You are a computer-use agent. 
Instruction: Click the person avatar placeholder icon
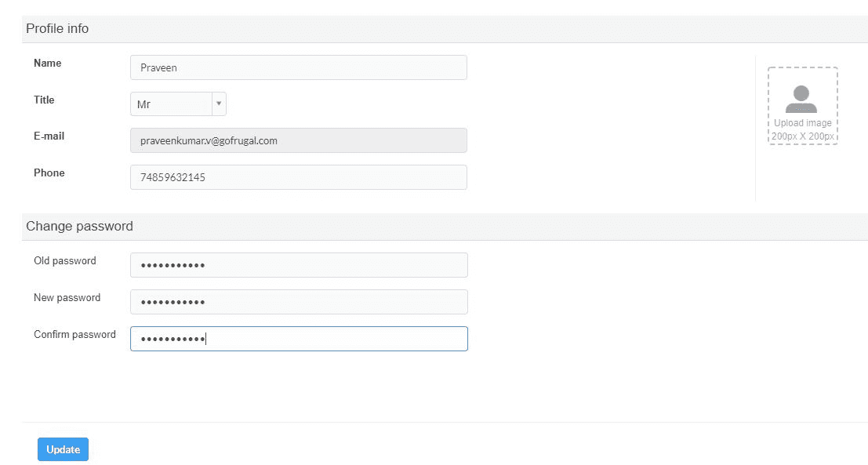pos(801,99)
